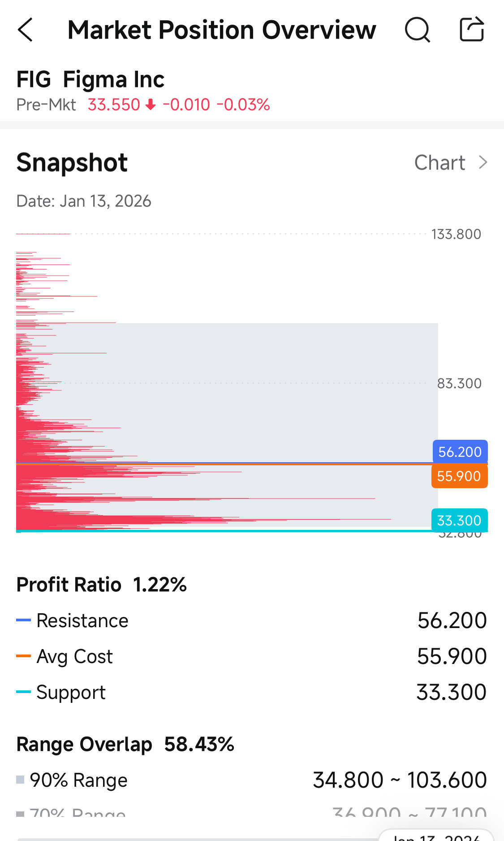The width and height of the screenshot is (504, 841).
Task: Select the orange 55.900 avg cost label
Action: 459,476
